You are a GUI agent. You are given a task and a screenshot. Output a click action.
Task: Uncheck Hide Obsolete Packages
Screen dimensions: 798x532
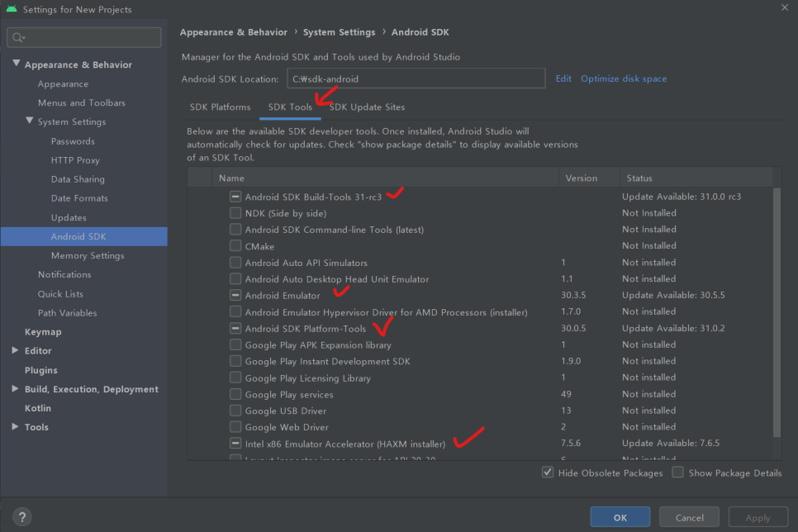tap(548, 473)
